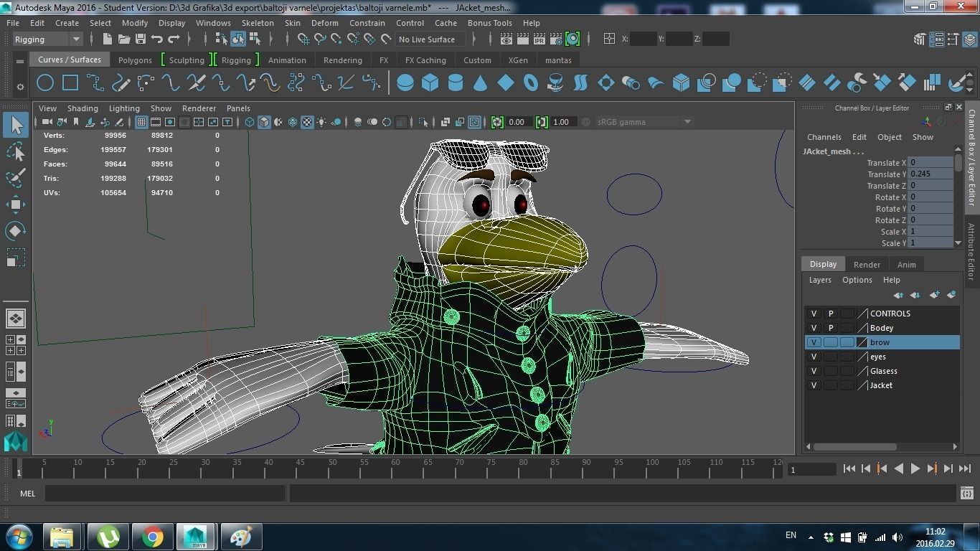
Task: Click the Open Scene folder icon
Action: pyautogui.click(x=123, y=39)
